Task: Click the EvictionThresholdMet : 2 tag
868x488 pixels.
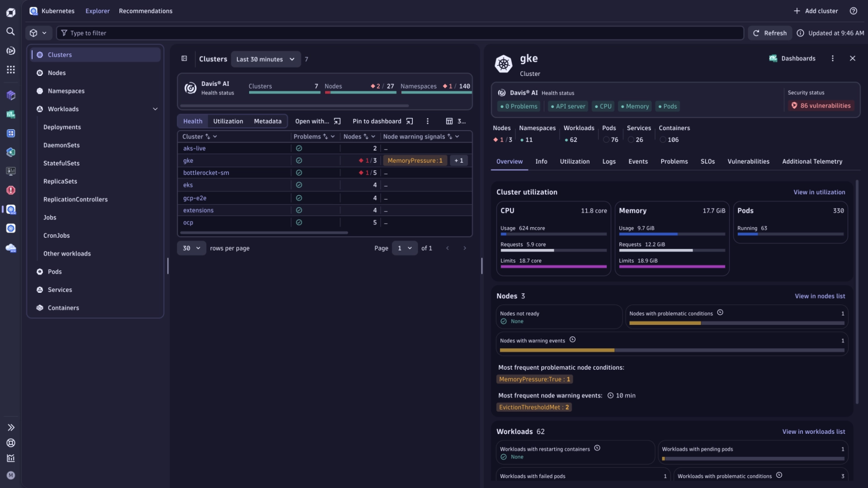Action: 534,407
